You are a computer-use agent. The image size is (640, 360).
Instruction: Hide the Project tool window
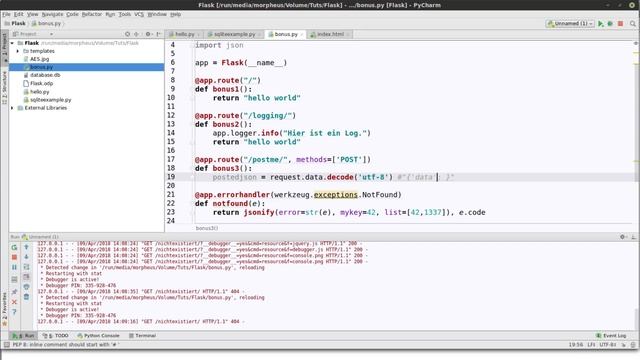(x=158, y=34)
